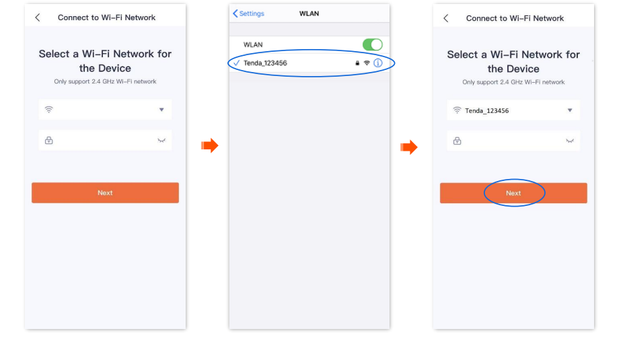Viewport: 627px width, 364px height.
Task: Focus the empty password field on left
Action: tap(105, 141)
